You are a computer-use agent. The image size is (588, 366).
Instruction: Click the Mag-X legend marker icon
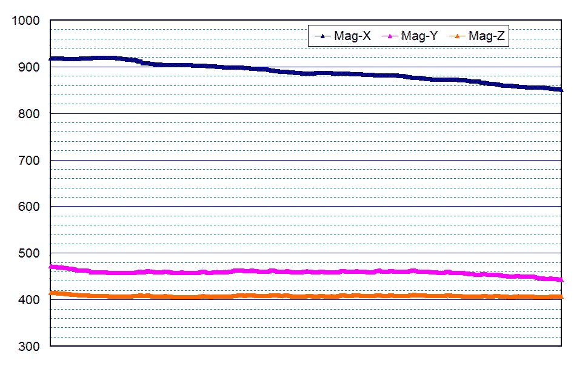coord(323,36)
